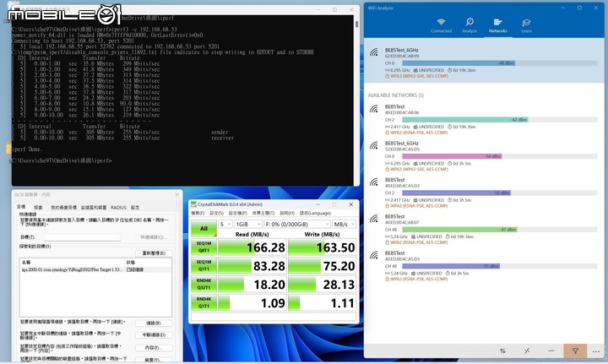Click the sort arrows icon in WiFi Analyzer bottom bar
608x364 pixels.
pyautogui.click(x=502, y=350)
